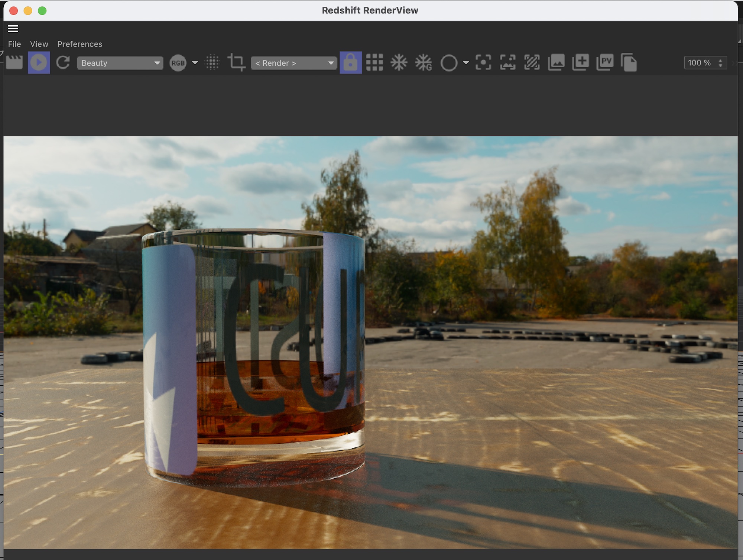Click the snowflake G freeze geometry icon
This screenshot has height=560, width=743.
click(424, 62)
